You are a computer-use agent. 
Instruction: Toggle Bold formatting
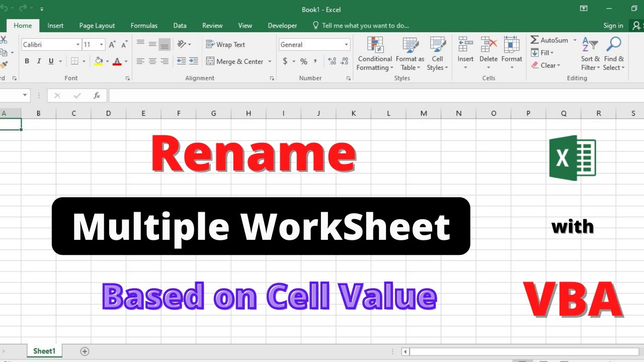27,61
